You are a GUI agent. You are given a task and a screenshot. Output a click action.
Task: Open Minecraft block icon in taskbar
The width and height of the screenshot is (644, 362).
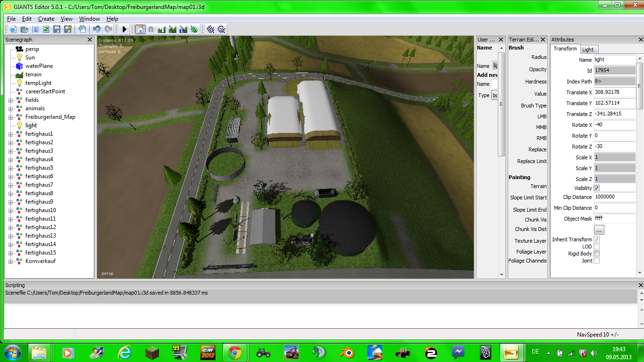152,353
